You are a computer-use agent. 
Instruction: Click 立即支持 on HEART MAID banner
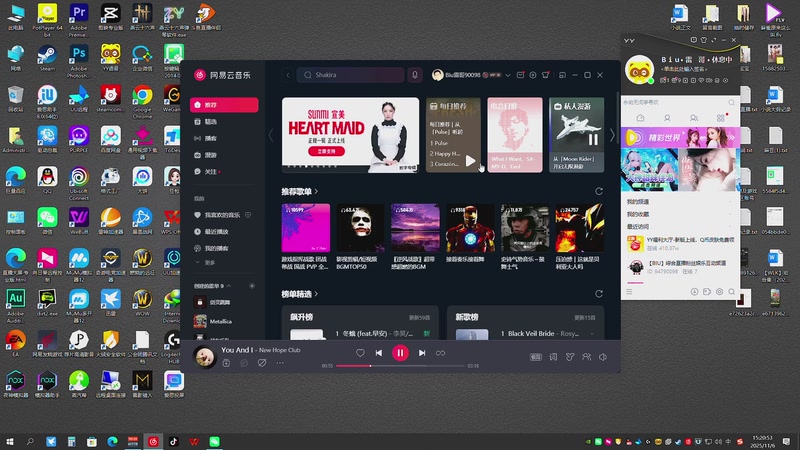(x=327, y=152)
